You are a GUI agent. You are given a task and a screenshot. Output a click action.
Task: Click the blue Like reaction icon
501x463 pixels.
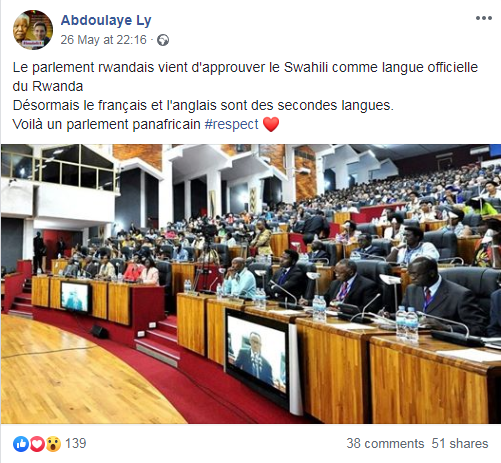click(x=21, y=444)
